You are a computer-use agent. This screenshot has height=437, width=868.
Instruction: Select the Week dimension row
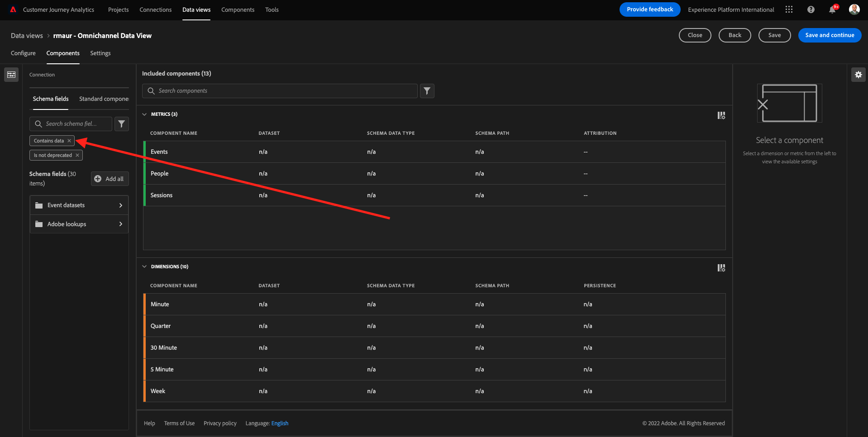click(434, 391)
